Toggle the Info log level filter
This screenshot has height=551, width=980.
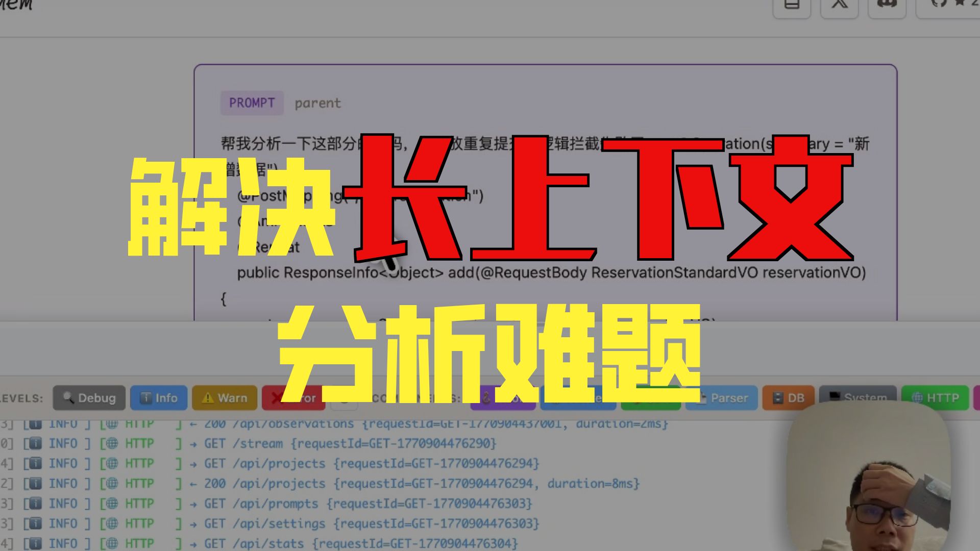pos(159,398)
